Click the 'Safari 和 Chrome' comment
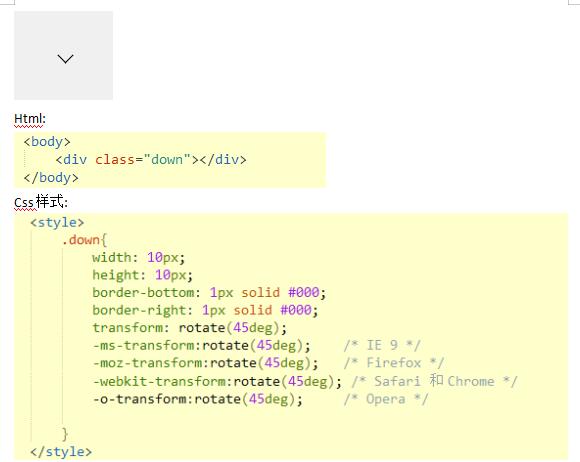The height and width of the screenshot is (462, 580). click(x=435, y=381)
